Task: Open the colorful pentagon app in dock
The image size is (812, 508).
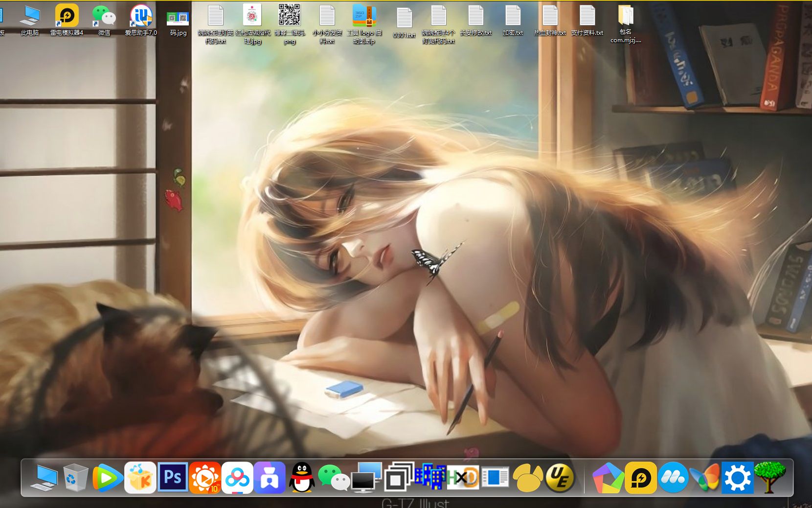Action: click(608, 478)
